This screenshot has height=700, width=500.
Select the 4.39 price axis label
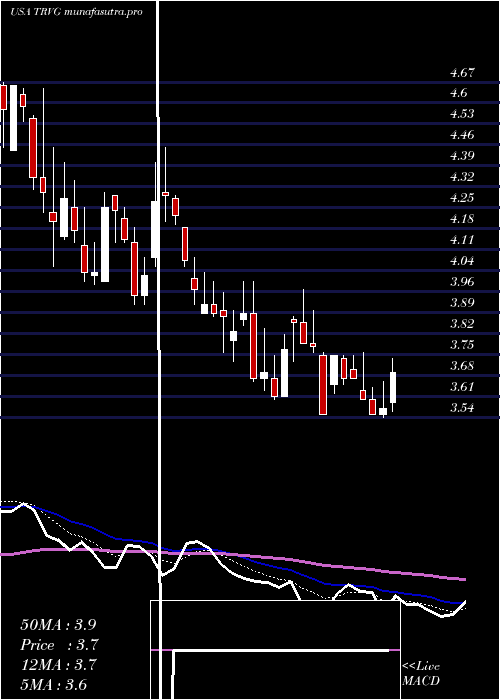click(463, 156)
